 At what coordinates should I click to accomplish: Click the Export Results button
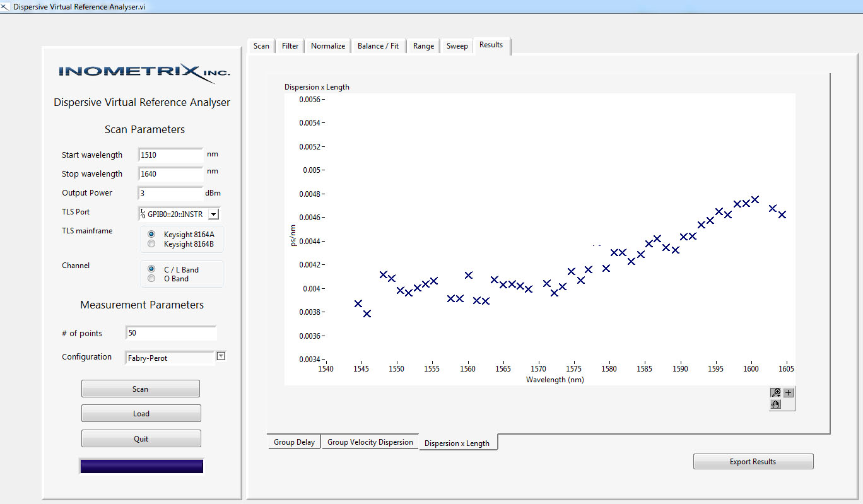click(x=753, y=461)
